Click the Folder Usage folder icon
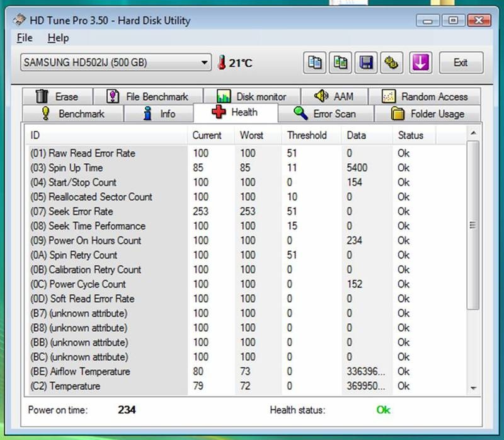Viewport: 504px width, 440px height. coord(397,113)
